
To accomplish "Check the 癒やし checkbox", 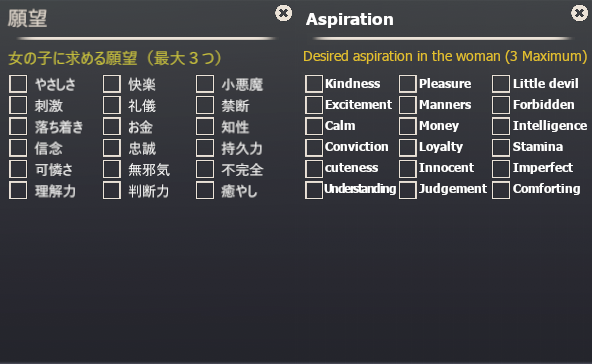I will click(x=205, y=190).
